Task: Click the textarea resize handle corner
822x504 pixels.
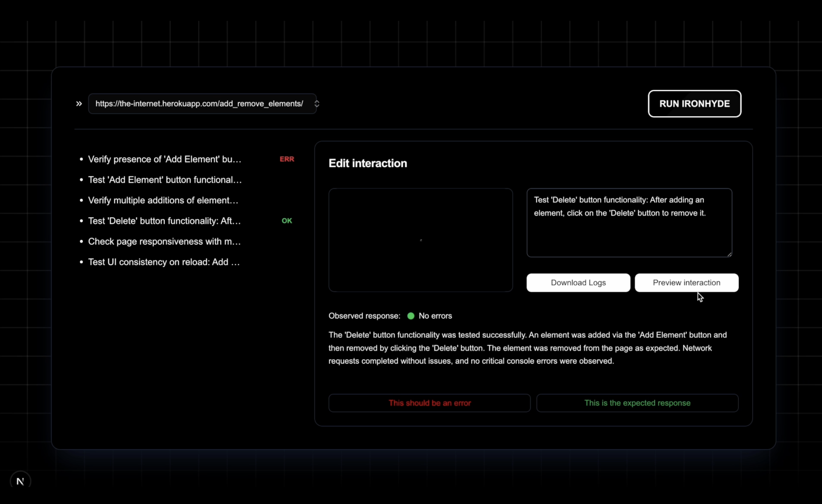Action: tap(729, 254)
